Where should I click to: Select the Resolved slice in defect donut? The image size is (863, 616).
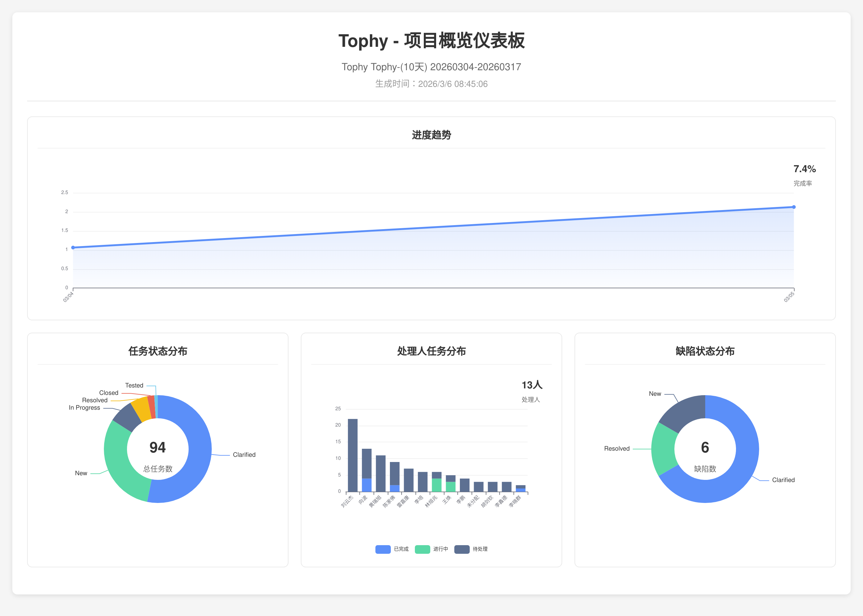click(x=663, y=449)
